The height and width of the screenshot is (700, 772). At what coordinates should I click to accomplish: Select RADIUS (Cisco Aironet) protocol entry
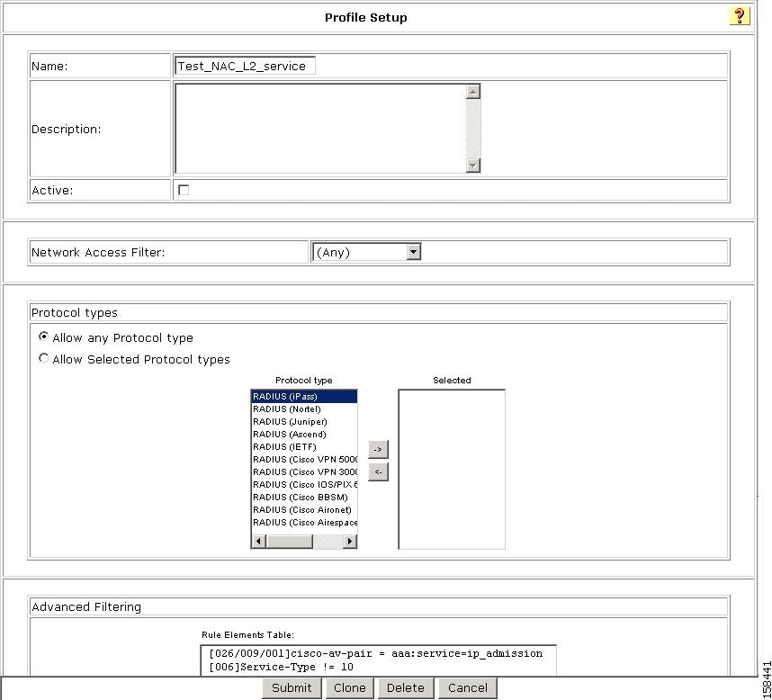[297, 509]
